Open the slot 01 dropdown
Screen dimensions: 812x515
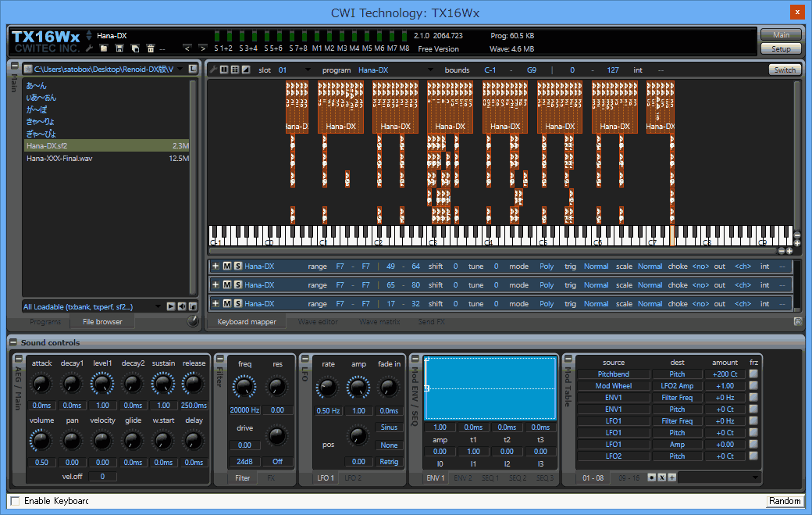(x=308, y=70)
